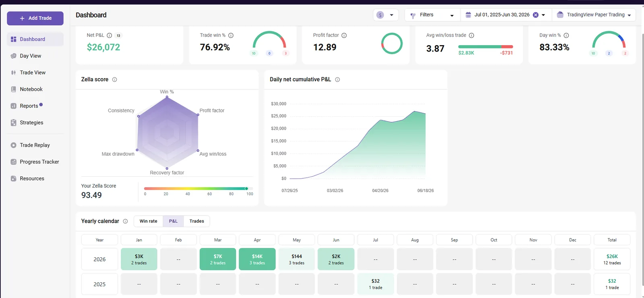This screenshot has height=298, width=644.
Task: Click the calendar icon in date range
Action: click(468, 15)
